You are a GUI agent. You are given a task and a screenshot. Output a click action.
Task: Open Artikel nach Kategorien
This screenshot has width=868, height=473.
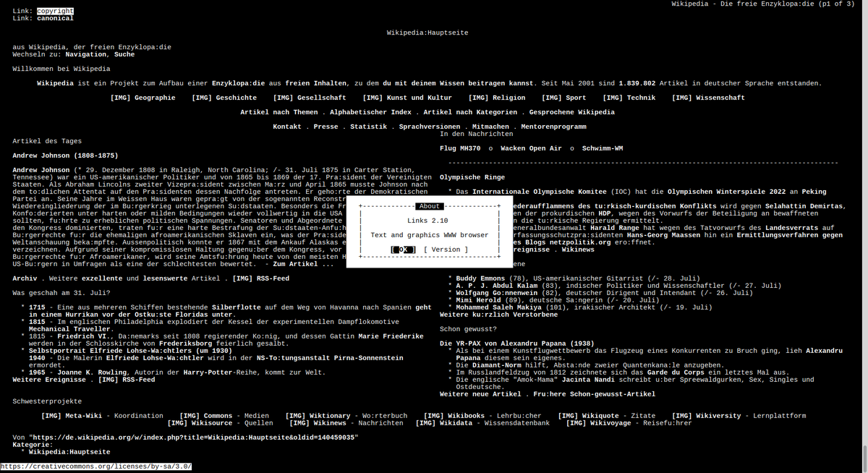(470, 112)
